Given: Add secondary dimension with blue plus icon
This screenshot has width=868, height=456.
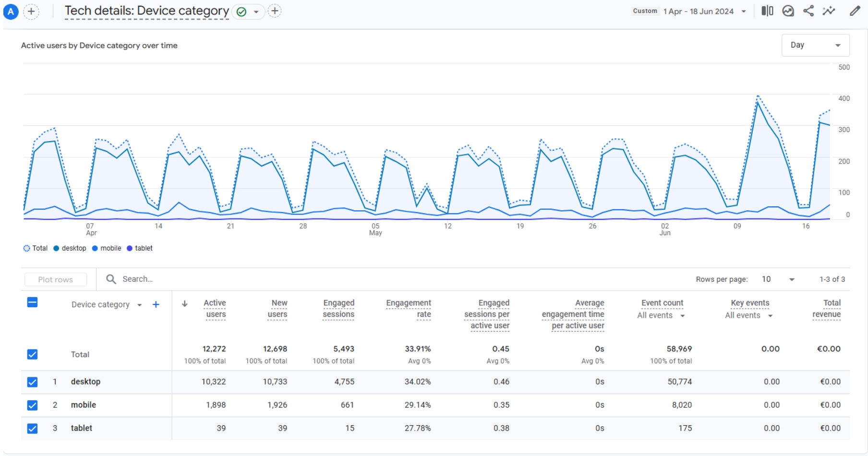Looking at the screenshot, I should pos(156,304).
